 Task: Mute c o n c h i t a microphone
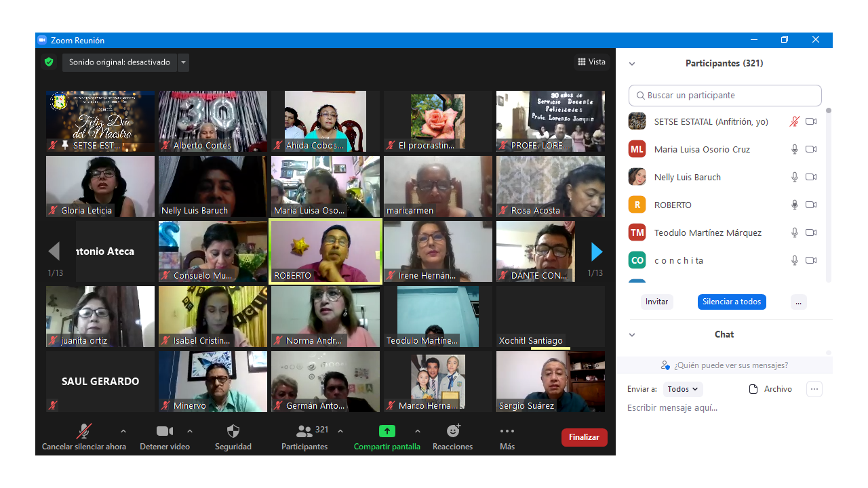point(795,261)
